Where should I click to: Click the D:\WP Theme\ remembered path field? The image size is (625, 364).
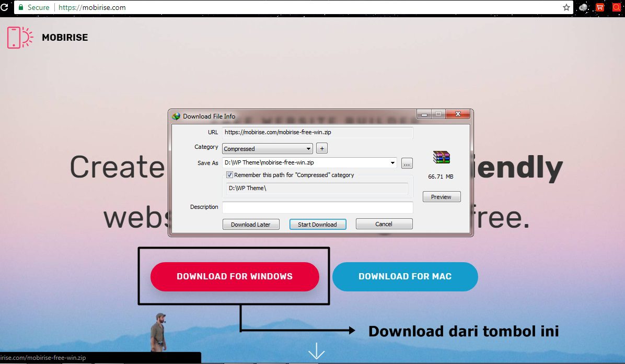[317, 188]
